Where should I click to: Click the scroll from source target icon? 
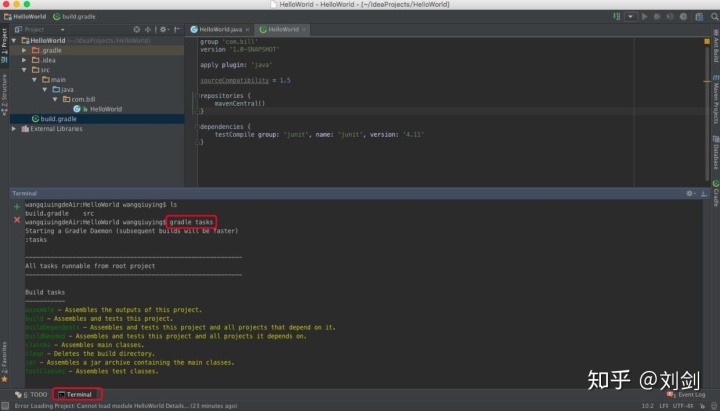click(x=137, y=29)
